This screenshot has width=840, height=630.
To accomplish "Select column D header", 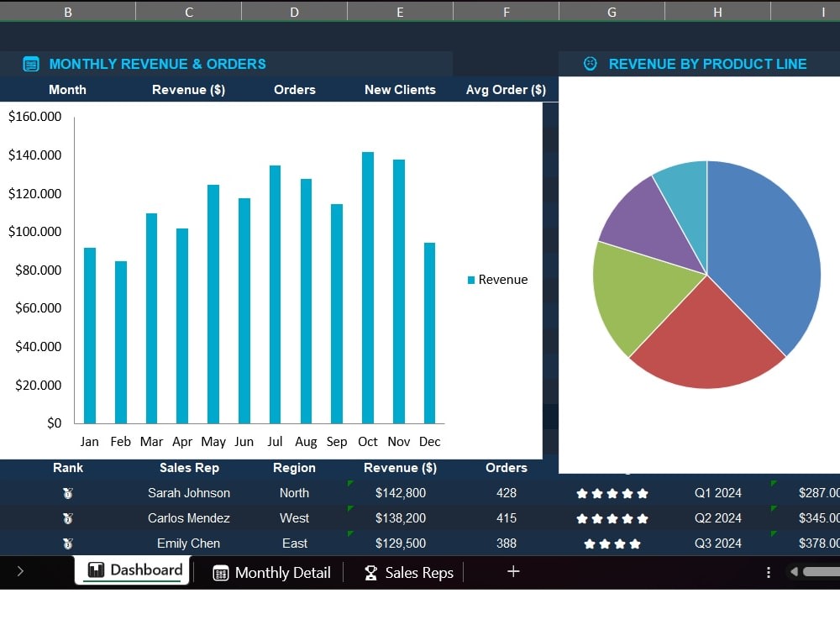I will [x=294, y=12].
